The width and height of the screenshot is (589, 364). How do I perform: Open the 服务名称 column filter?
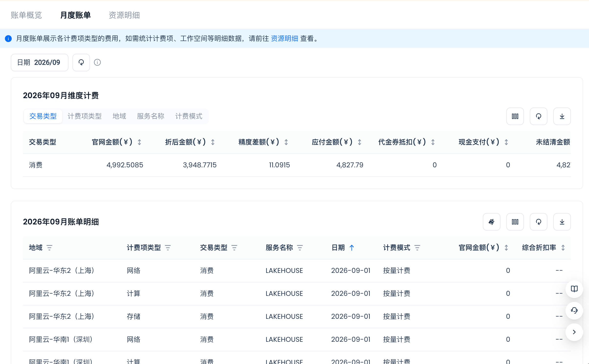(300, 248)
